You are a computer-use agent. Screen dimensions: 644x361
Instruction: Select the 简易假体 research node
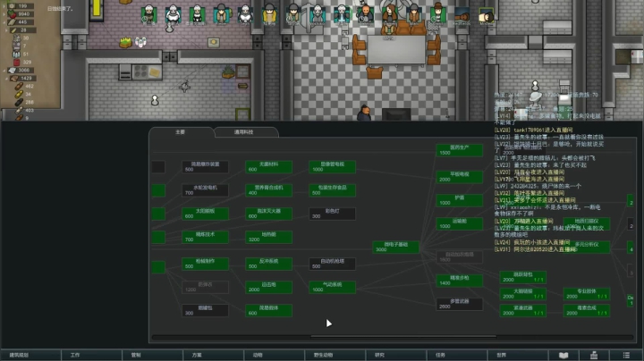268,310
